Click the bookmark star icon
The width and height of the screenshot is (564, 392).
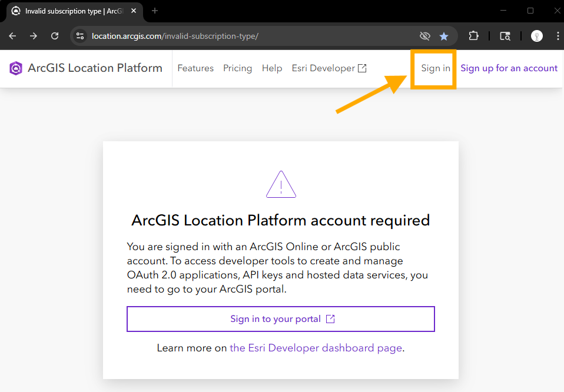coord(444,36)
